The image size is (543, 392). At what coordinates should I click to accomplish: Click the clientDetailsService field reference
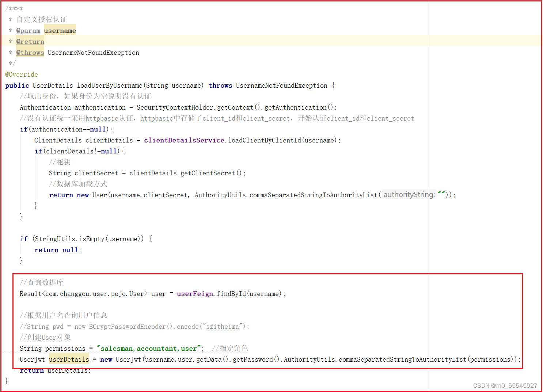tap(184, 140)
